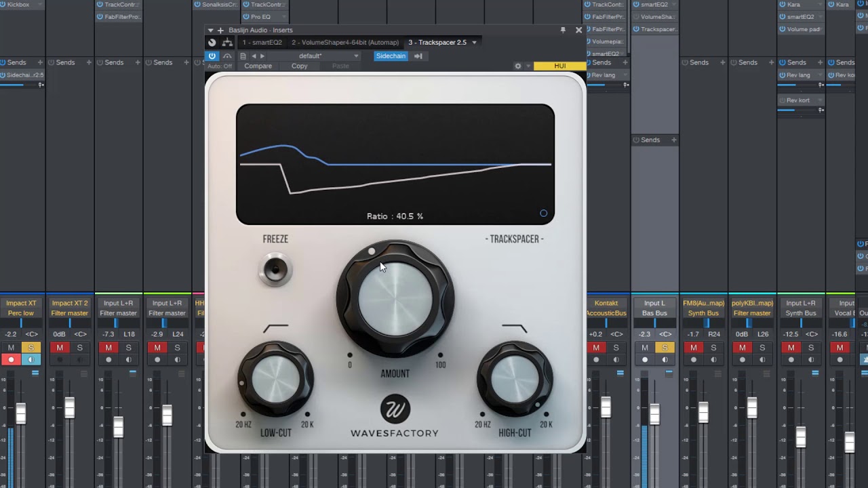The width and height of the screenshot is (868, 488).
Task: Select the Trackspacer insert in the mixer channel
Action: click(654, 29)
